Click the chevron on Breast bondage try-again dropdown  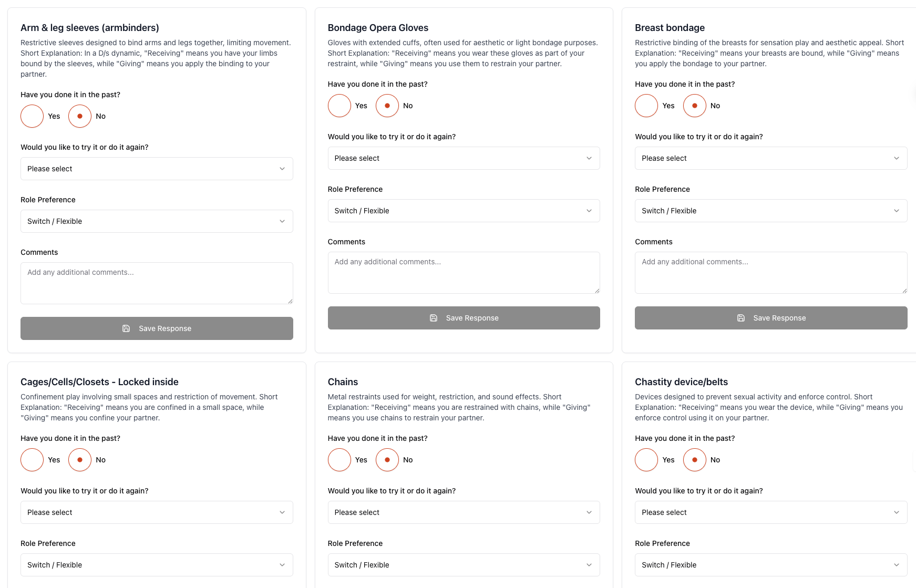[896, 158]
